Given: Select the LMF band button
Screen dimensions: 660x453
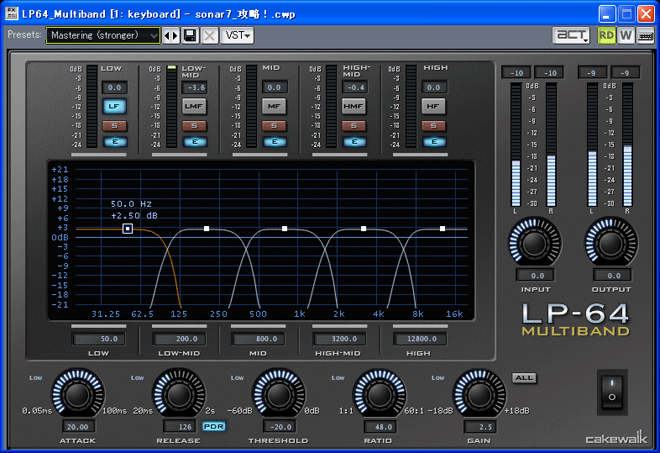Looking at the screenshot, I should 194,106.
